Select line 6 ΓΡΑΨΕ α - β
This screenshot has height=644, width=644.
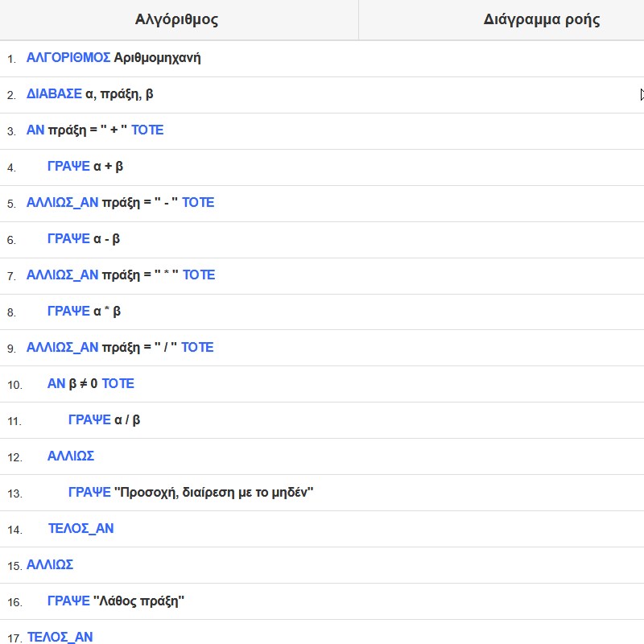84,238
